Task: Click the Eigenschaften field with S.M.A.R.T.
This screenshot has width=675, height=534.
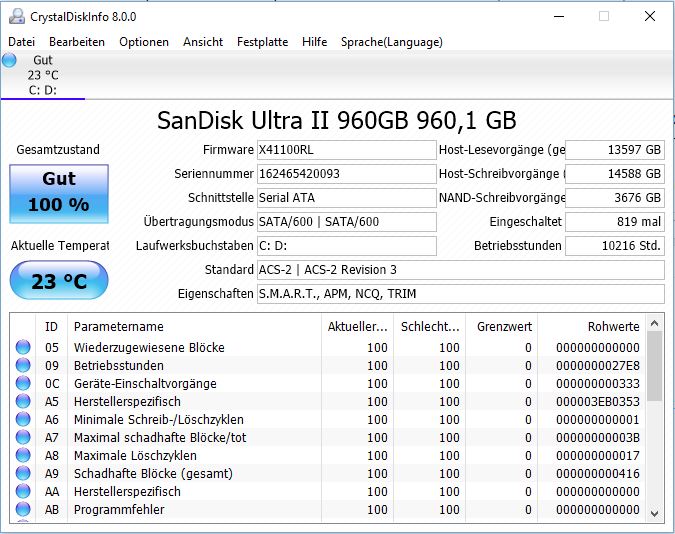Action: (461, 294)
